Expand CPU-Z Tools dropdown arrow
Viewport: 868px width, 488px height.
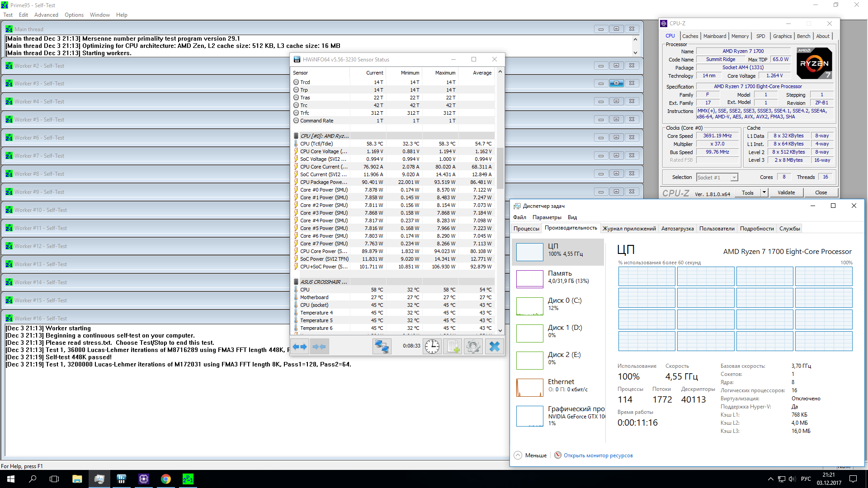[764, 192]
